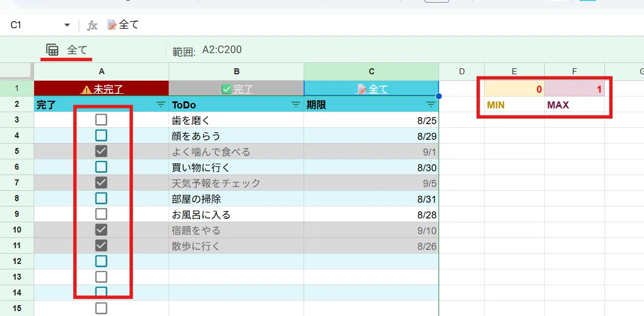Viewport: 644px width, 316px height.
Task: Select the 9/5 due date cell
Action: (x=371, y=183)
